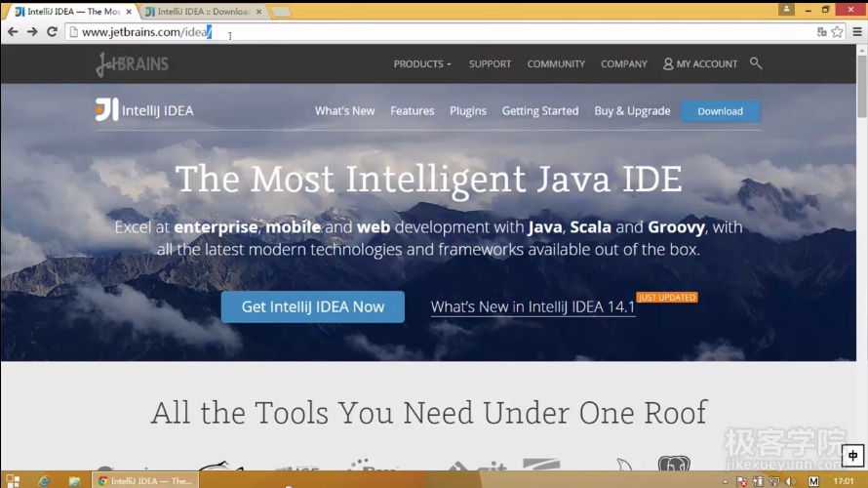Switch to the IntelliJ IDEA Download tab
This screenshot has width=868, height=488.
201,12
